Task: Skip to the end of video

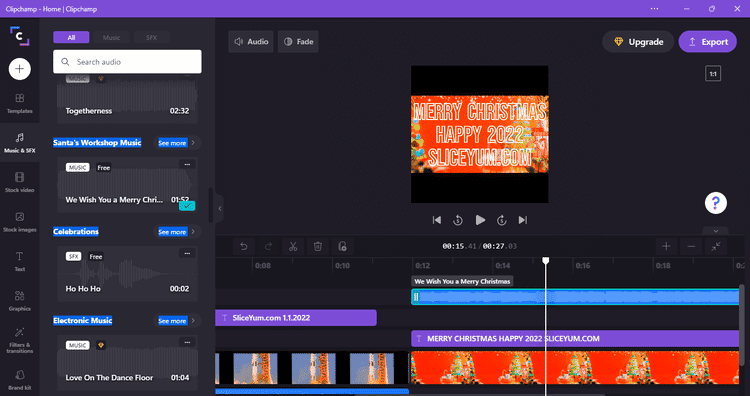Action: [x=523, y=220]
